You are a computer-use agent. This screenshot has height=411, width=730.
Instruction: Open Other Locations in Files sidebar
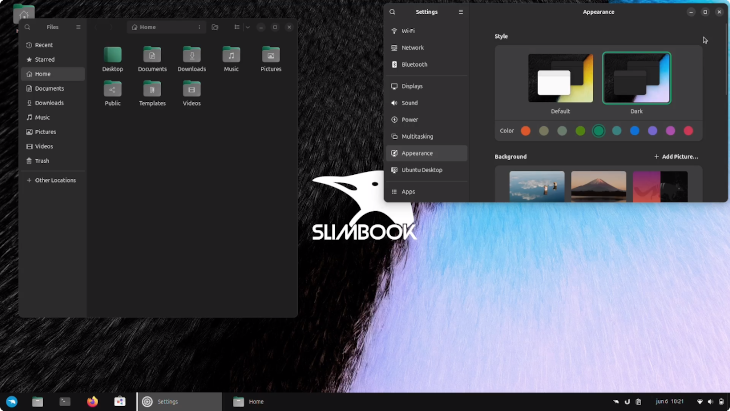pos(53,180)
